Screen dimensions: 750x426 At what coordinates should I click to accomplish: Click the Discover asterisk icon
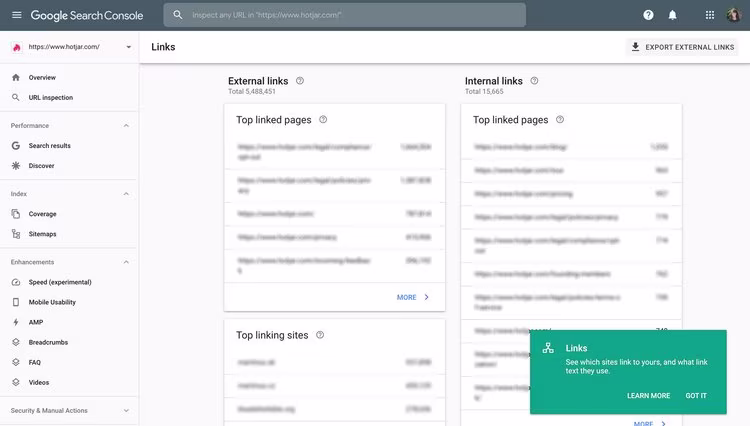(x=16, y=166)
